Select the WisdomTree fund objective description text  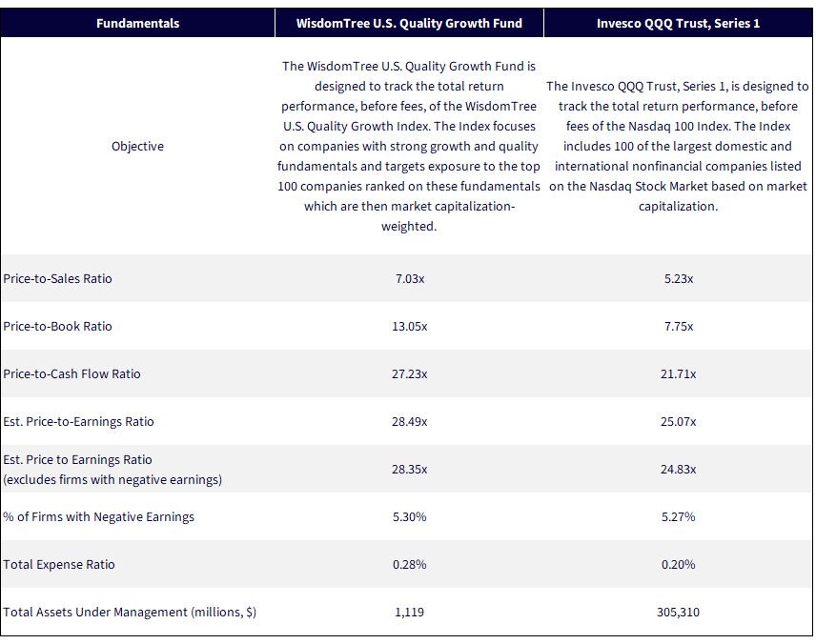coord(409,146)
